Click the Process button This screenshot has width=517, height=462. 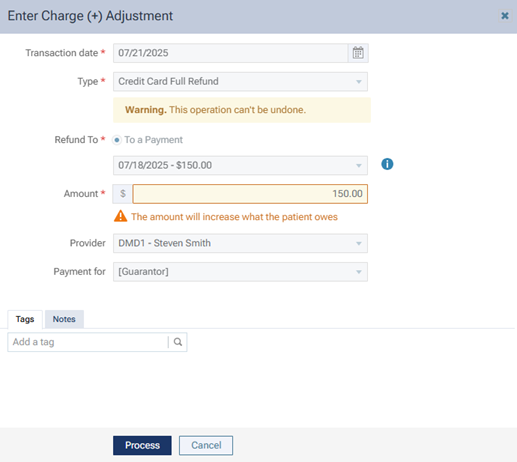[142, 445]
